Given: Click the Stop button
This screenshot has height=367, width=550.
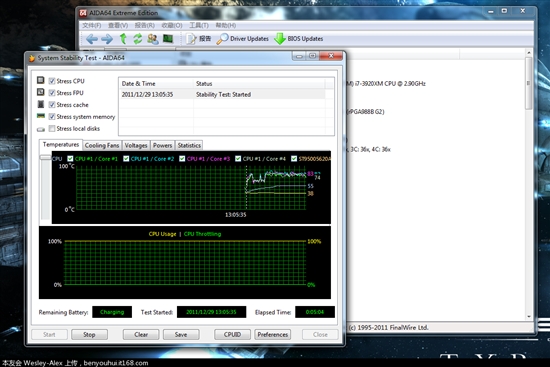Looking at the screenshot, I should tap(89, 334).
